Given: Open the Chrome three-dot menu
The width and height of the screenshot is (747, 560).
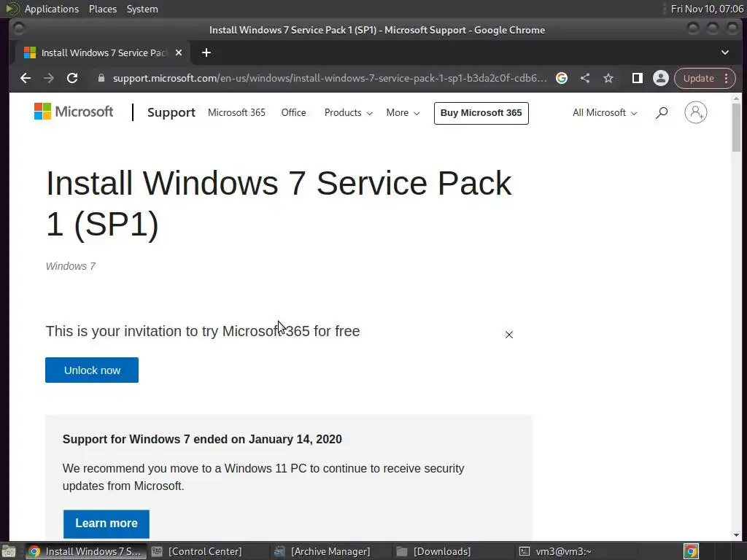Looking at the screenshot, I should (727, 78).
